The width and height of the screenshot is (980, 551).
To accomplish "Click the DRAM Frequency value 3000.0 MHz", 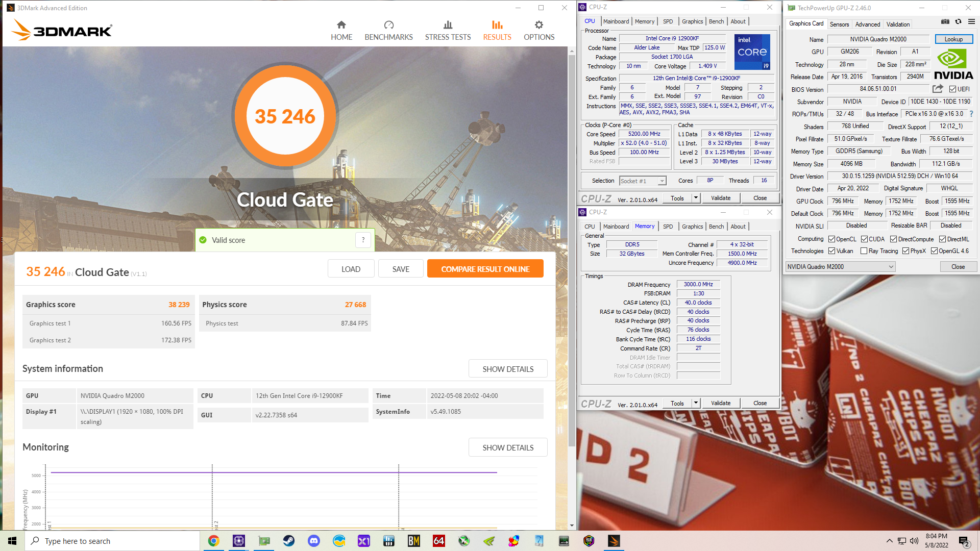I will click(x=698, y=284).
